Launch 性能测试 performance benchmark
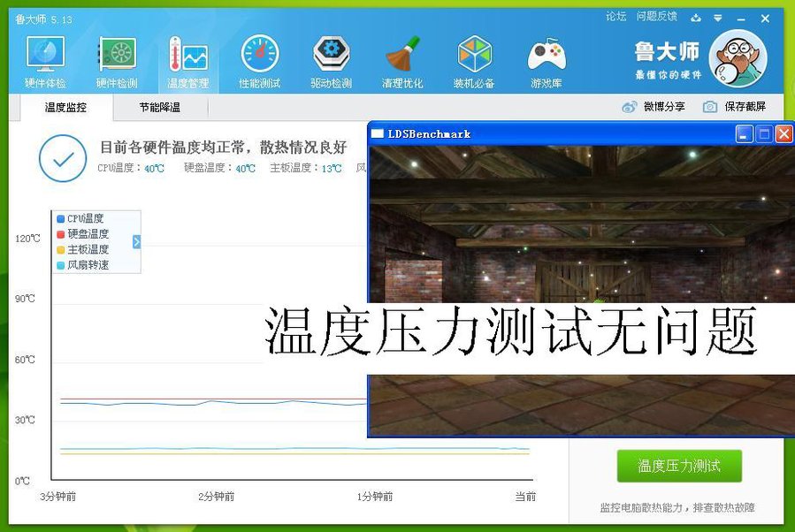The width and height of the screenshot is (795, 532). tap(260, 60)
